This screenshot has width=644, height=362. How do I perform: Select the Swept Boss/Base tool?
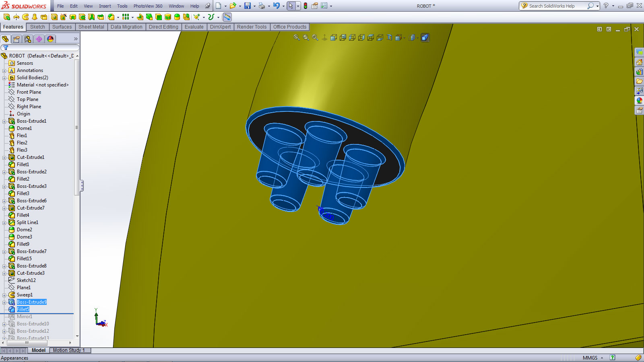tap(25, 17)
